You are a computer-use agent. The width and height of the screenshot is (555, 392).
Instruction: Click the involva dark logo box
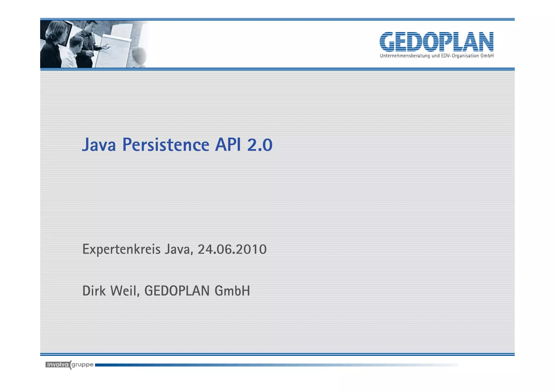pyautogui.click(x=58, y=365)
